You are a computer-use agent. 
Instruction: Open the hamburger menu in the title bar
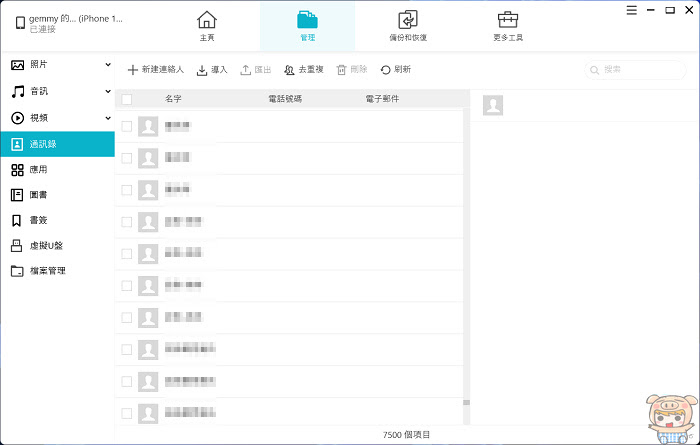click(x=631, y=10)
